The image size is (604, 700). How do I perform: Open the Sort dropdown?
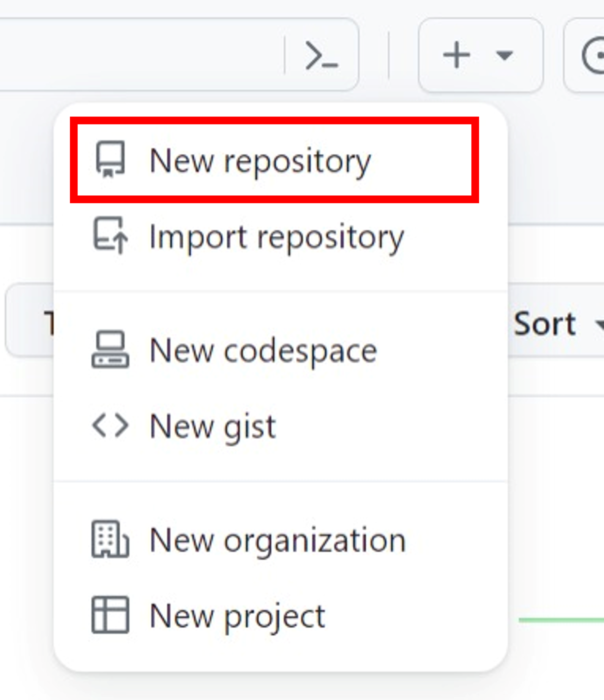point(545,324)
